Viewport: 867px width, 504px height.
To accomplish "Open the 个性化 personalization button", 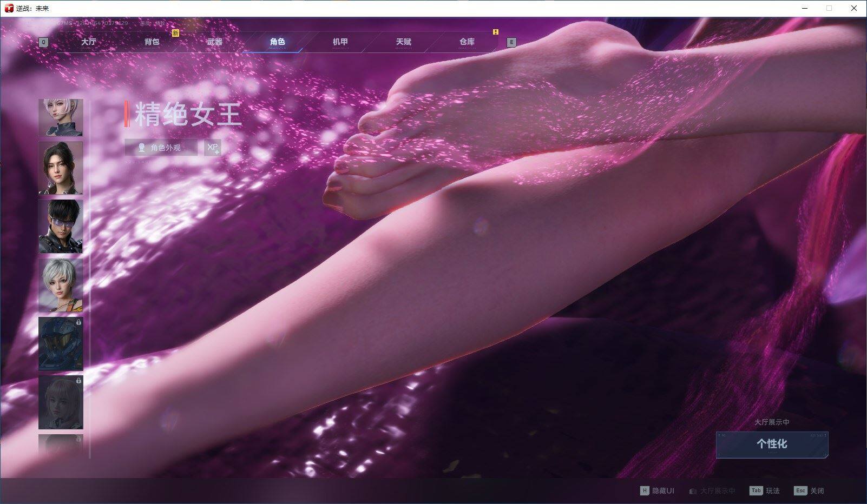I will (772, 445).
